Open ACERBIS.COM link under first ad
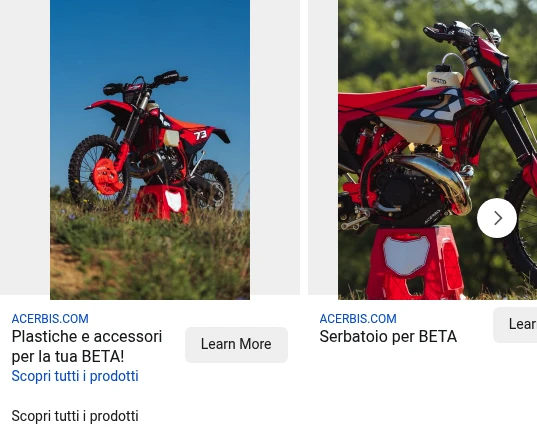This screenshot has height=435, width=537. tap(50, 319)
